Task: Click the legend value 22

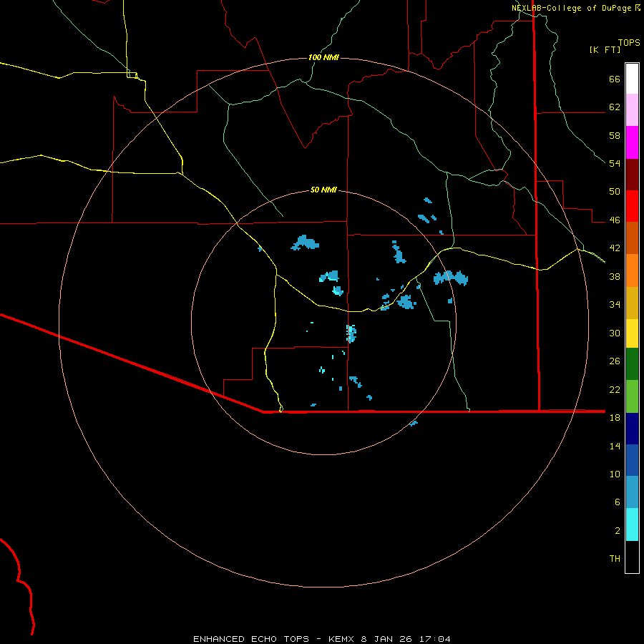Action: click(x=615, y=389)
